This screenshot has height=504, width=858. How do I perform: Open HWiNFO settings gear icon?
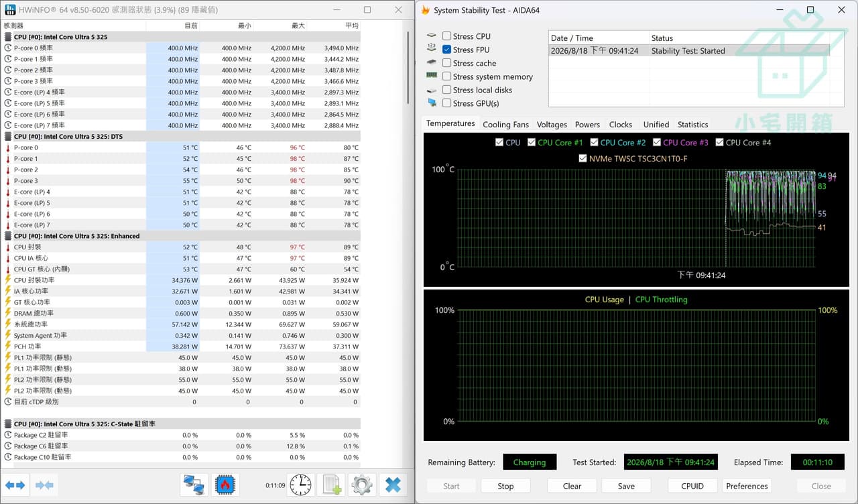pos(362,485)
